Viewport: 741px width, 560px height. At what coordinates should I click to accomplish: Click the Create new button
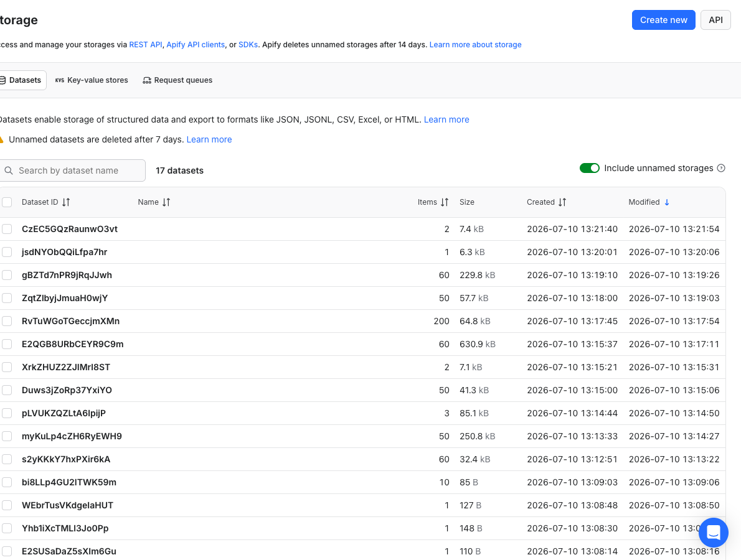(x=664, y=20)
